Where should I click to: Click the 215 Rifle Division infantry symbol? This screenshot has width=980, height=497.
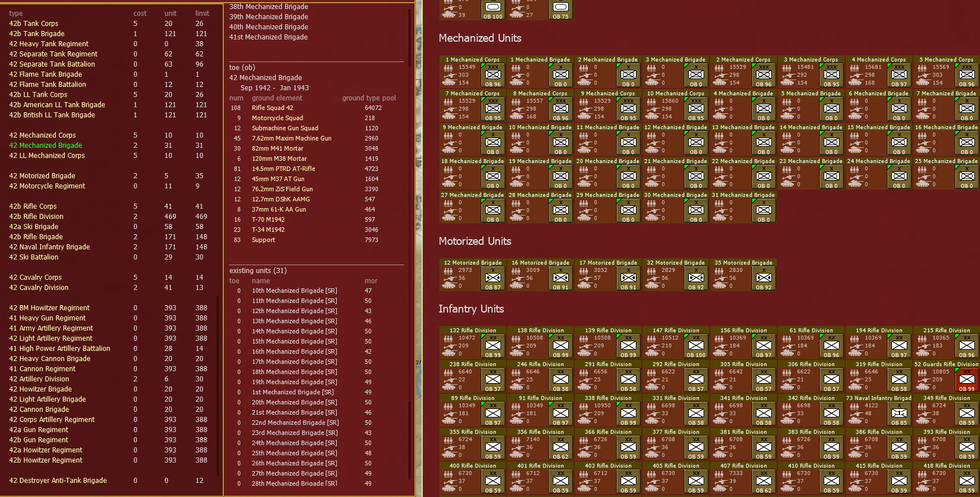pyautogui.click(x=967, y=346)
